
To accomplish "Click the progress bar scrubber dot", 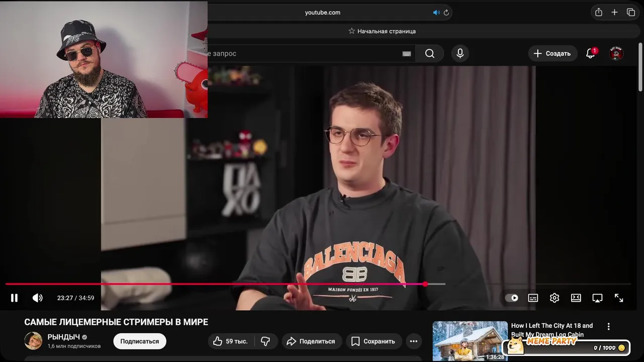I will 426,284.
